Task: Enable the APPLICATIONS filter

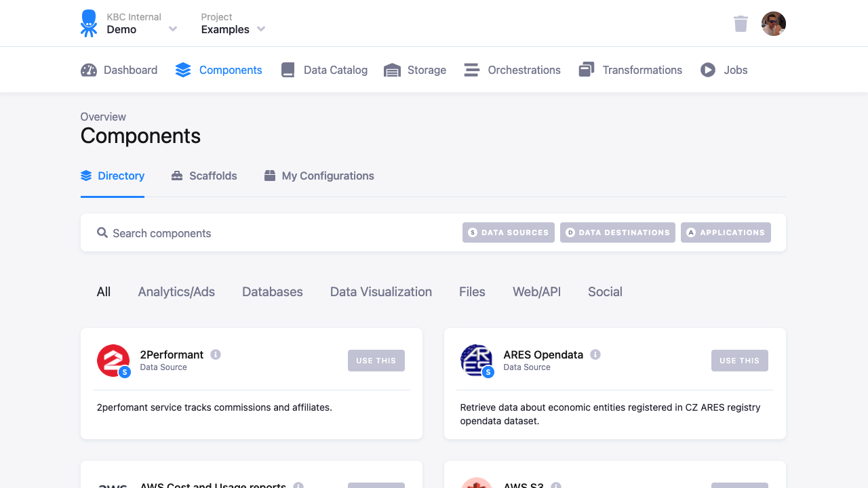Action: click(x=726, y=232)
